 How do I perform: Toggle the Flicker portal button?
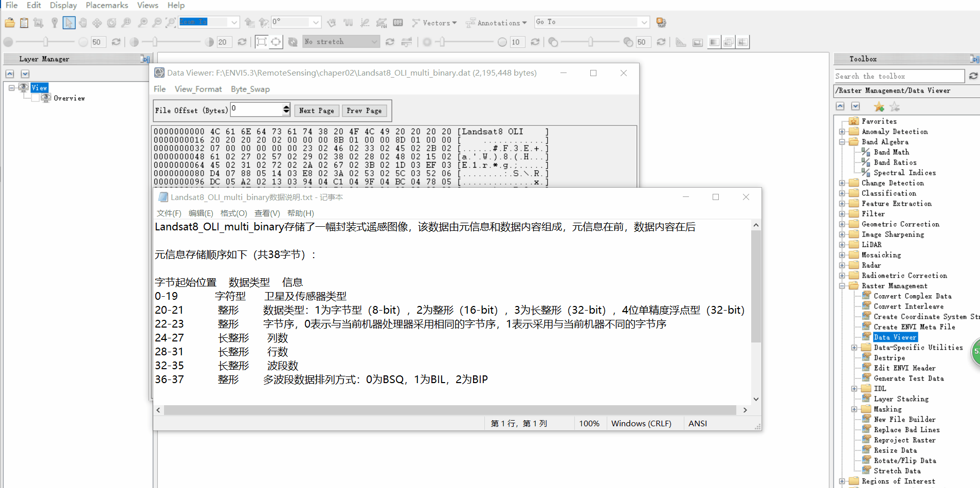point(729,42)
